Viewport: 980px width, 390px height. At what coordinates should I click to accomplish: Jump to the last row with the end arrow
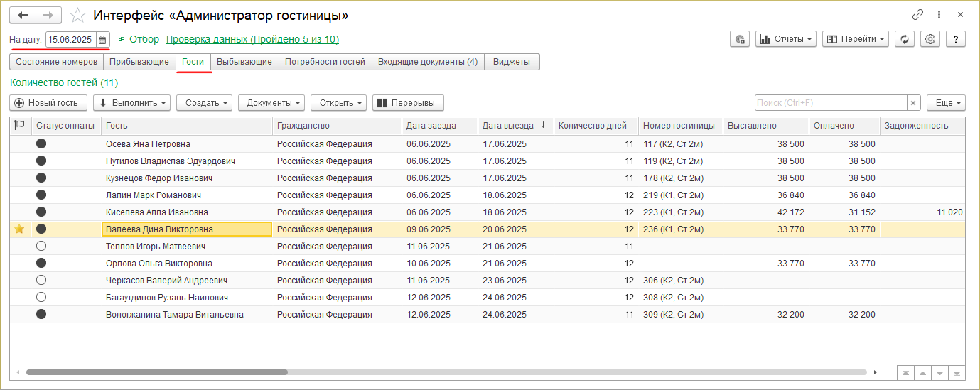coord(957,372)
